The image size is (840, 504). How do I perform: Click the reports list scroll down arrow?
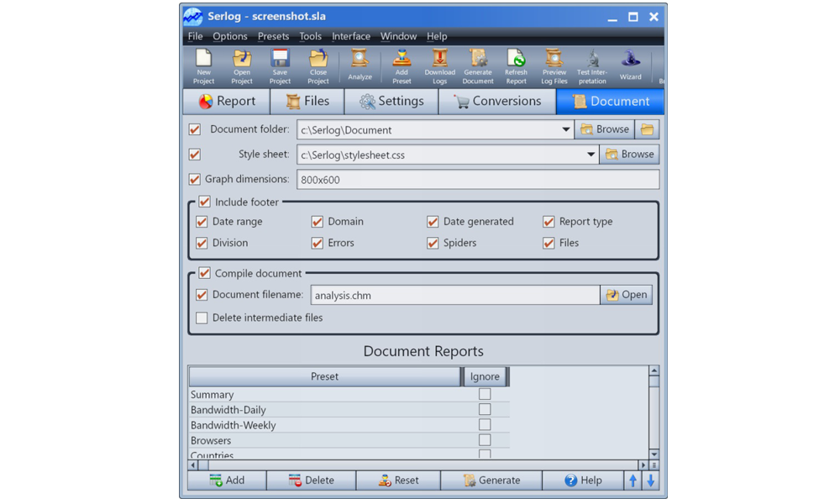(x=654, y=454)
